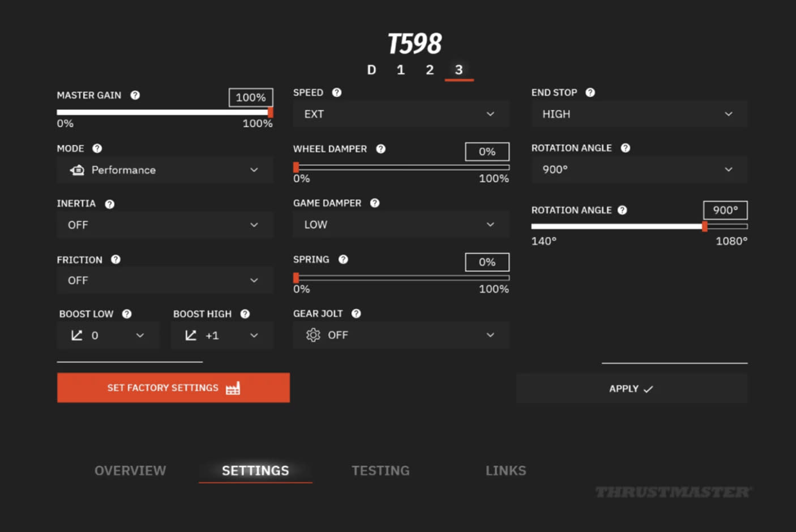This screenshot has width=796, height=532.
Task: Click the Performance mode car icon
Action: click(77, 170)
